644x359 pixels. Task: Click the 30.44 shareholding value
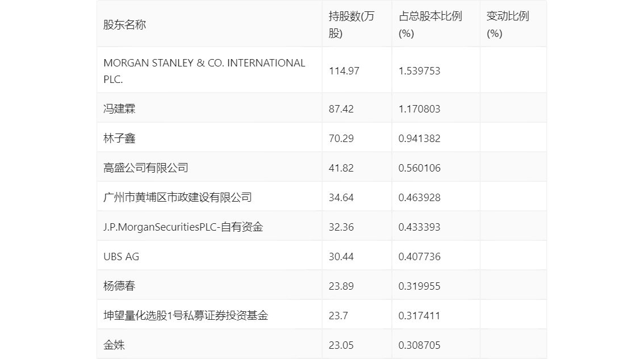point(341,257)
